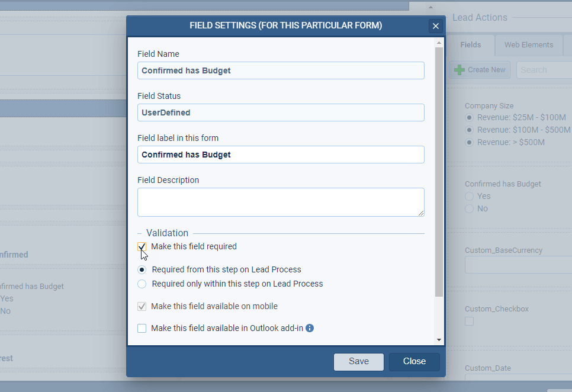
Task: Click the info icon beside Outlook add-in
Action: coord(310,328)
